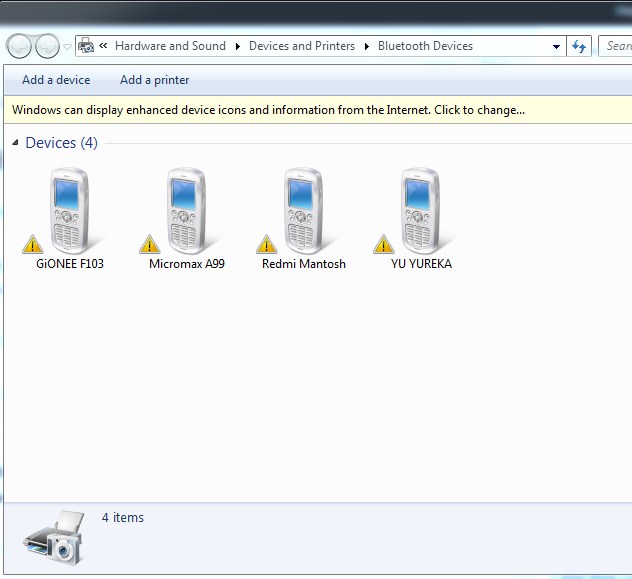632x579 pixels.
Task: Click the GiONEE F103 label
Action: pos(70,264)
